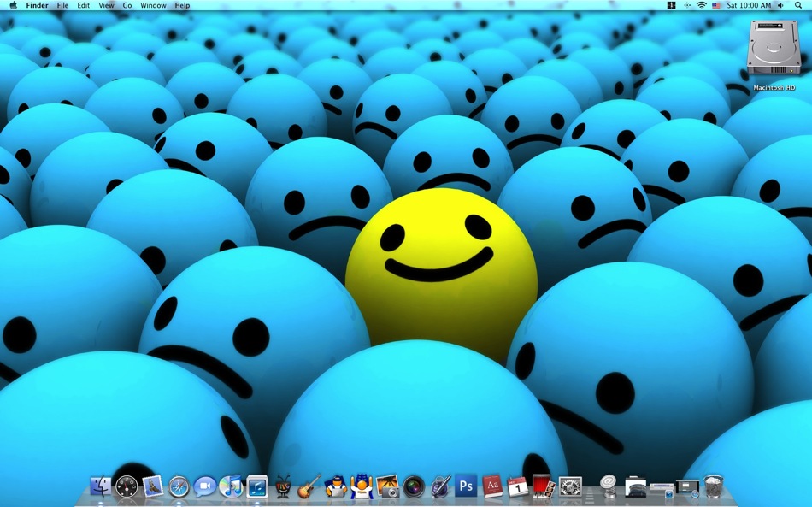Open the View menu

point(106,5)
